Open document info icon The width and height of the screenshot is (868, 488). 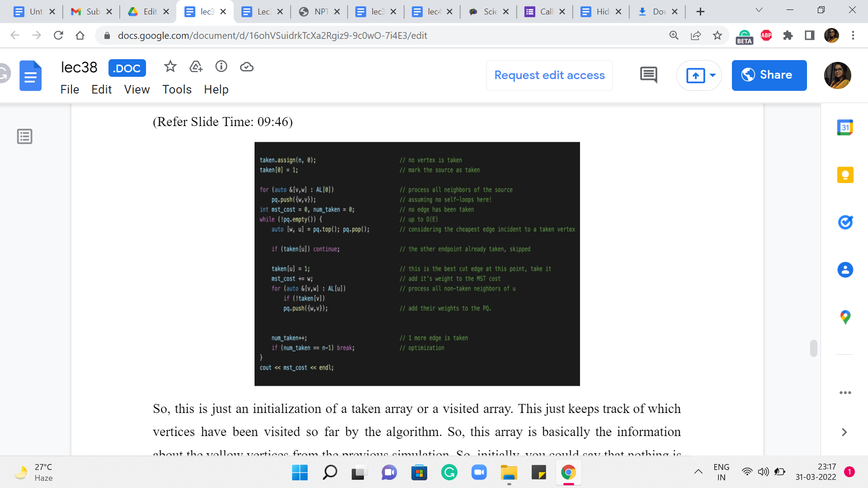tap(221, 67)
